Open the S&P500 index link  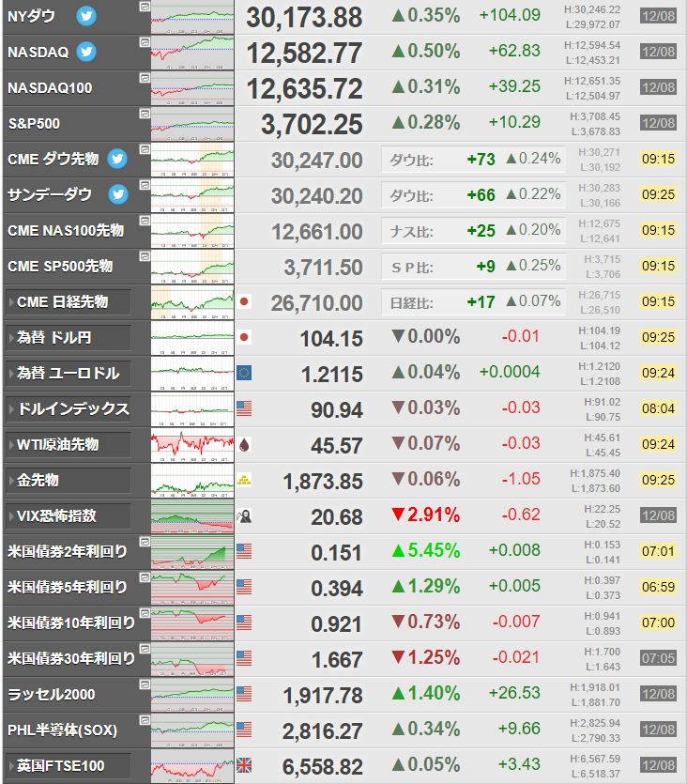point(34,124)
